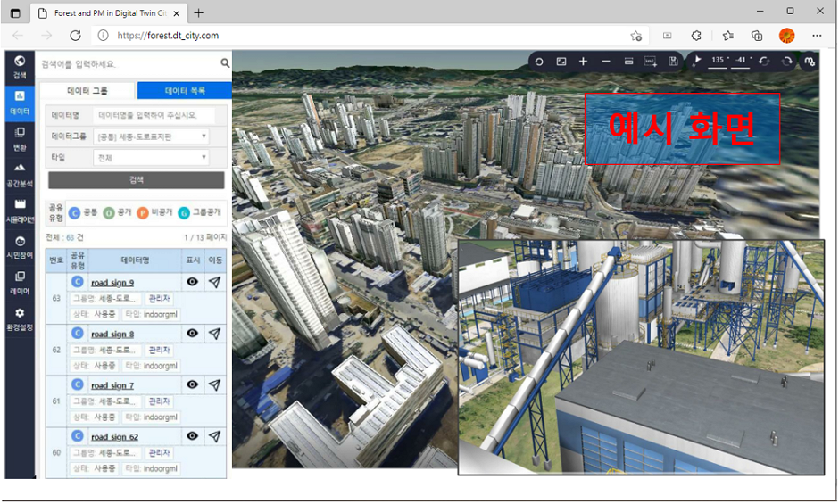Open the 공간분석 spatial analysis sidebar icon
This screenshot has width=839, height=504.
click(x=20, y=171)
